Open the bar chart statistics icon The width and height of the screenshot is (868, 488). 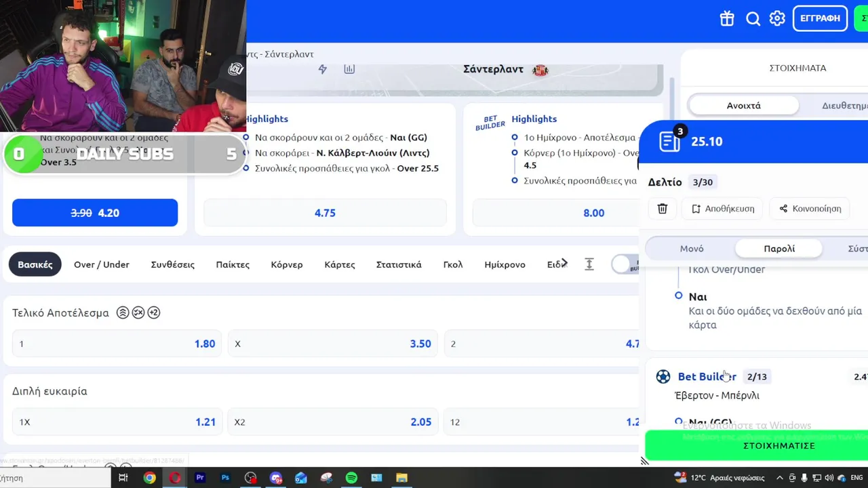(349, 69)
